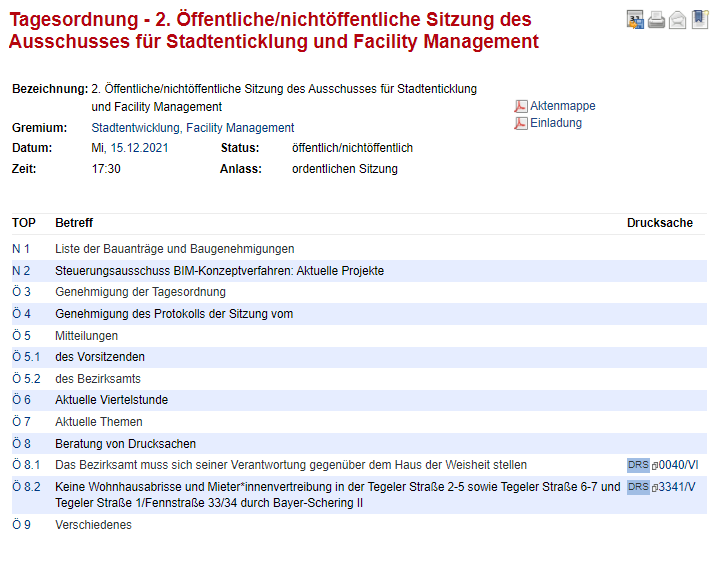724x569 pixels.
Task: Open agenda item Ö 7
Action: [x=21, y=422]
